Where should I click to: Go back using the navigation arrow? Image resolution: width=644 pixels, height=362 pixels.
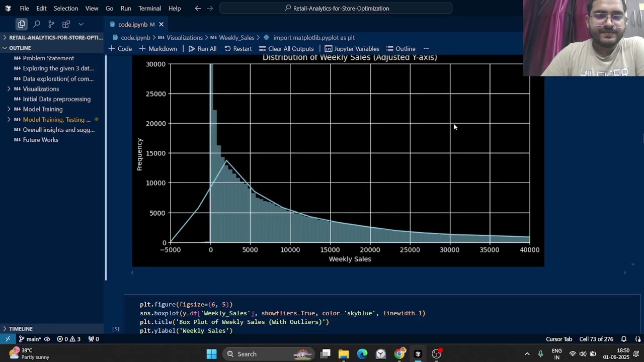(x=198, y=9)
